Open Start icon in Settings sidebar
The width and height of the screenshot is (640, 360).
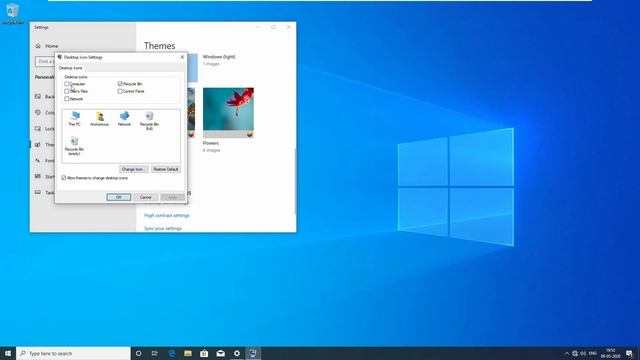point(38,176)
